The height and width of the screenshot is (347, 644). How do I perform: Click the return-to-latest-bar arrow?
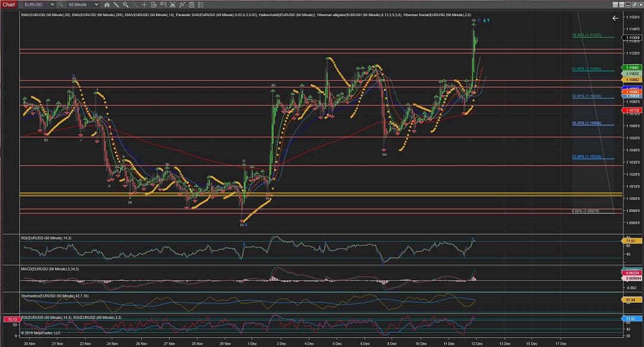tap(615, 18)
